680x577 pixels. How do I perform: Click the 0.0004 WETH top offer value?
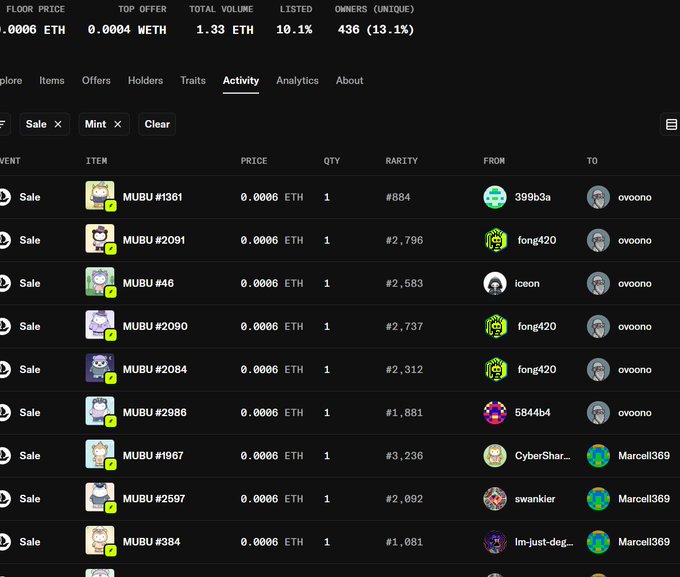[127, 30]
